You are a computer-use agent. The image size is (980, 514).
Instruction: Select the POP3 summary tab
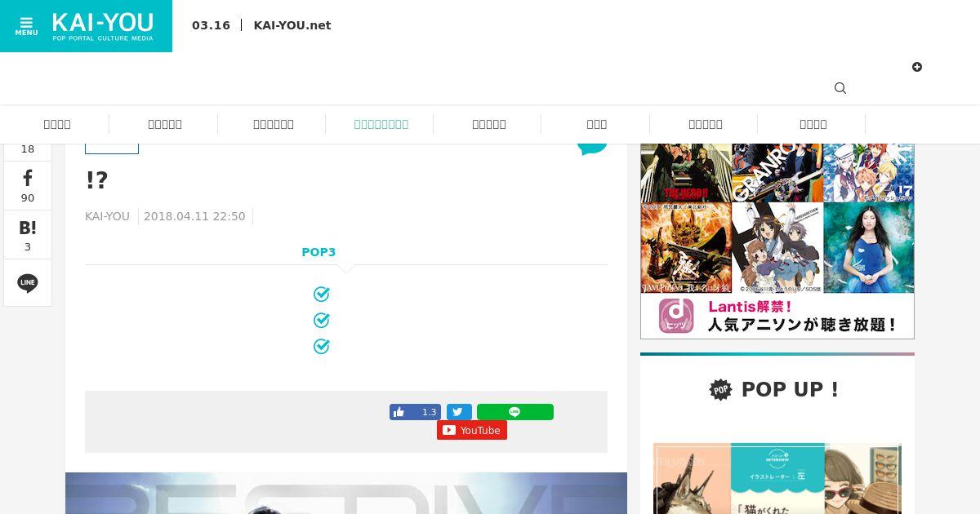click(318, 252)
